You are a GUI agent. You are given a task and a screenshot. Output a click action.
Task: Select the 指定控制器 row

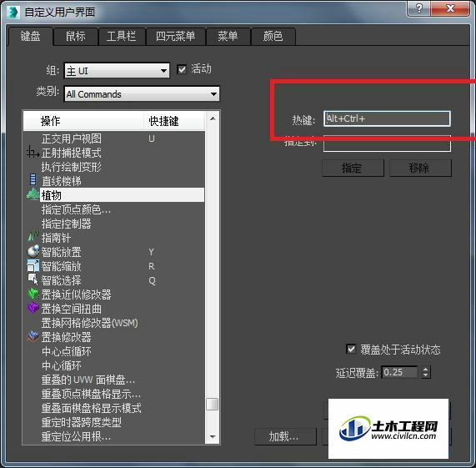pos(114,224)
